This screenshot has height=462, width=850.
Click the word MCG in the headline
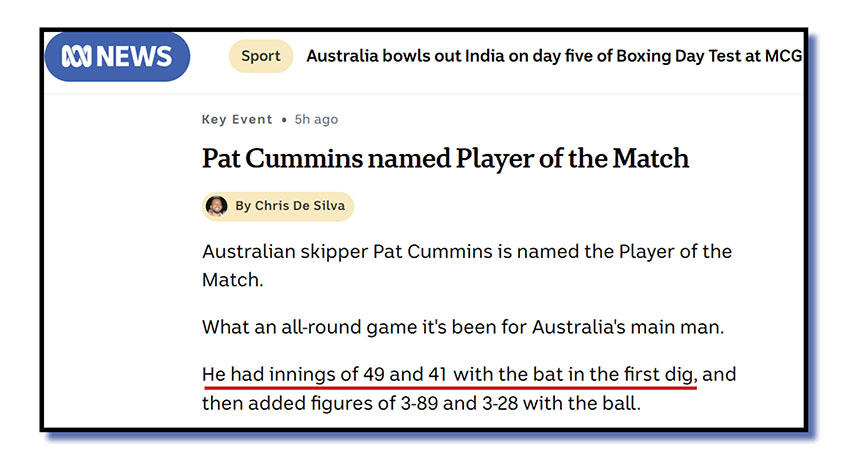click(781, 56)
